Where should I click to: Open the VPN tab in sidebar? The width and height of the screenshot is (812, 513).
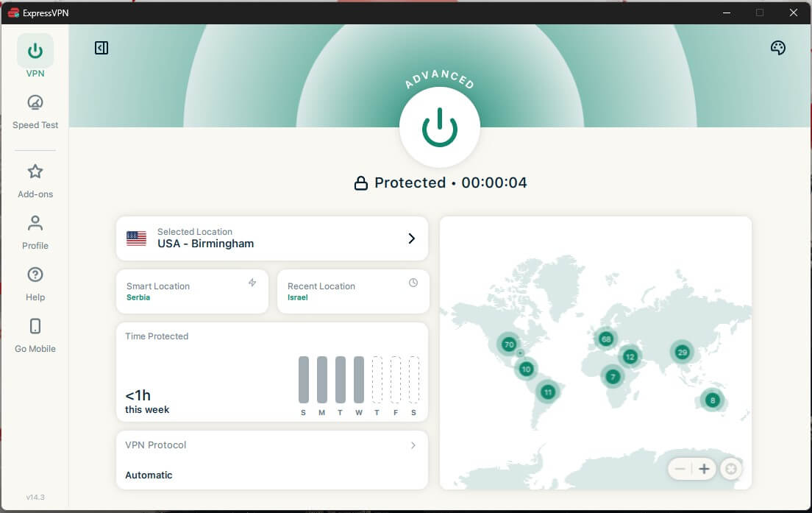[35, 57]
